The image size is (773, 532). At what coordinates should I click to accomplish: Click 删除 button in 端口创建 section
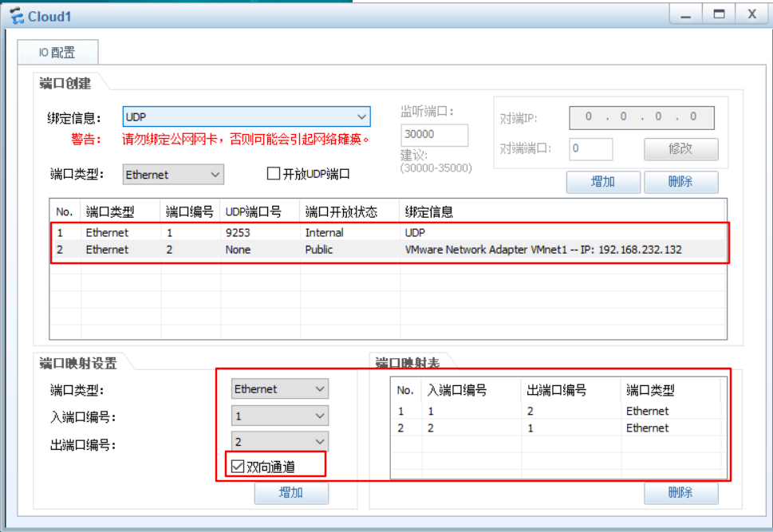[680, 182]
